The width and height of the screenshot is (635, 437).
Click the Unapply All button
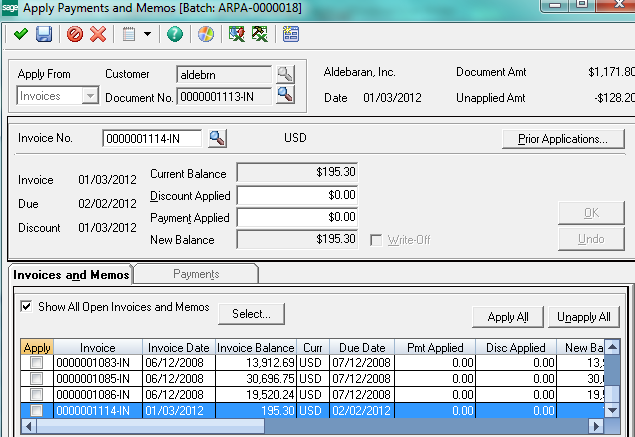583,317
